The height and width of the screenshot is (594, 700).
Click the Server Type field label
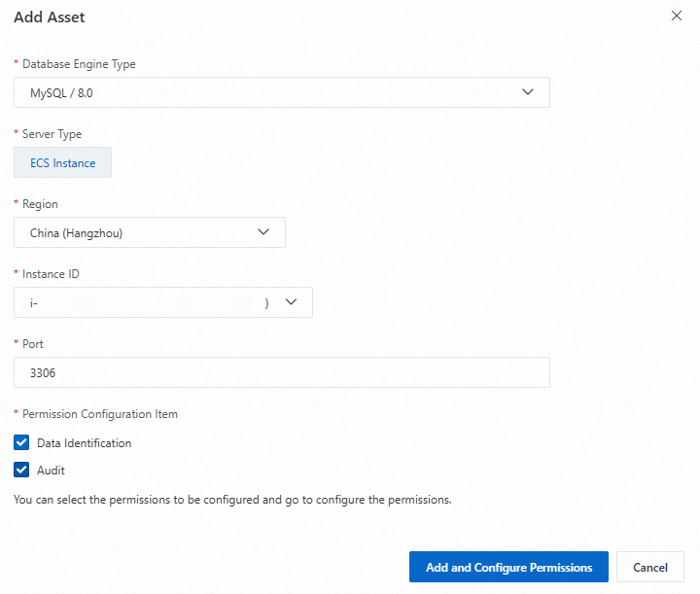[52, 134]
